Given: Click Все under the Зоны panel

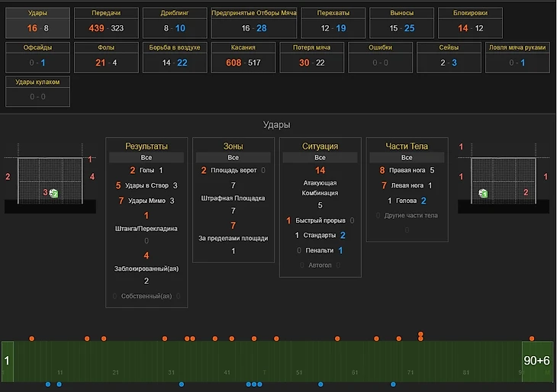Looking at the screenshot, I should point(233,157).
